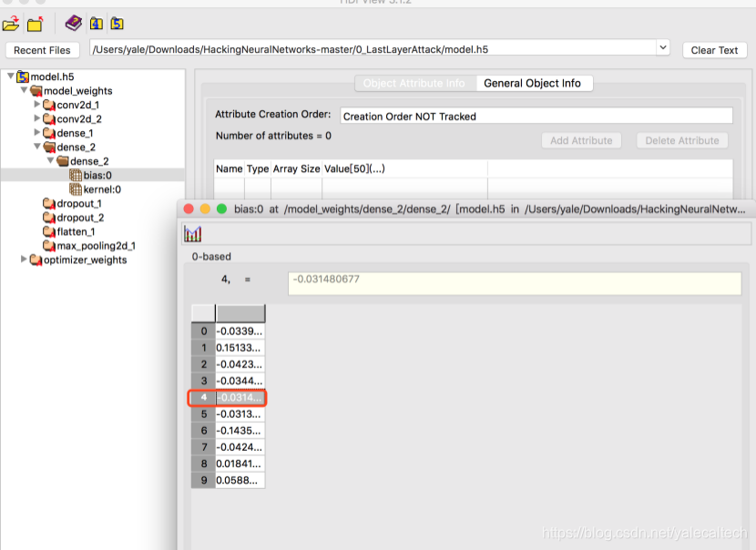Click the model_weights folder icon
The image size is (756, 550).
tap(36, 91)
